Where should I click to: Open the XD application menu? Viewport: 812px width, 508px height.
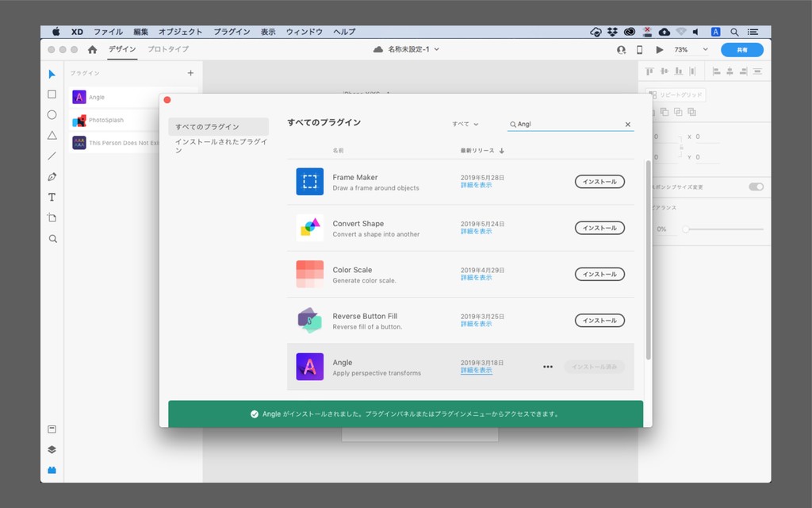(77, 32)
